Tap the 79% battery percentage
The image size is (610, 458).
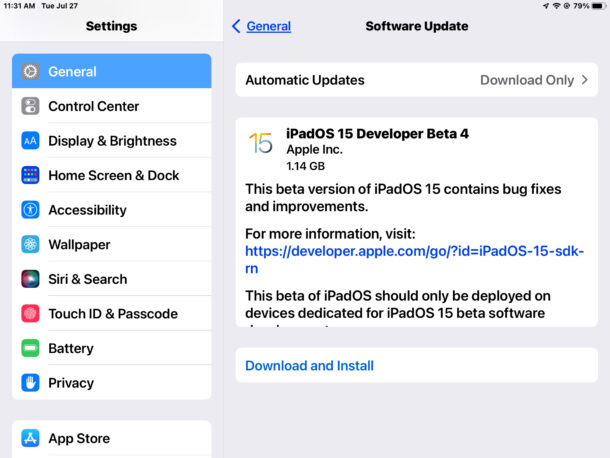[581, 6]
